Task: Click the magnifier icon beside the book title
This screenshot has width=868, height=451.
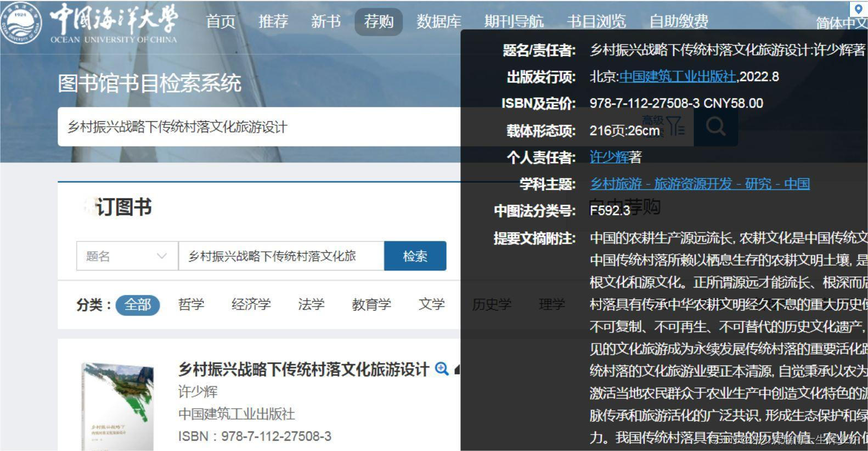Action: click(442, 369)
